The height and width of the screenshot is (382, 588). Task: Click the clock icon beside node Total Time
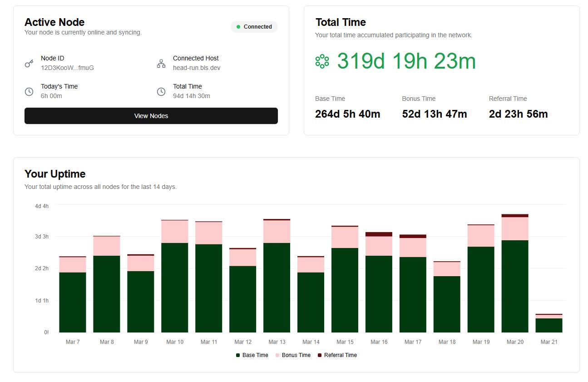(161, 92)
